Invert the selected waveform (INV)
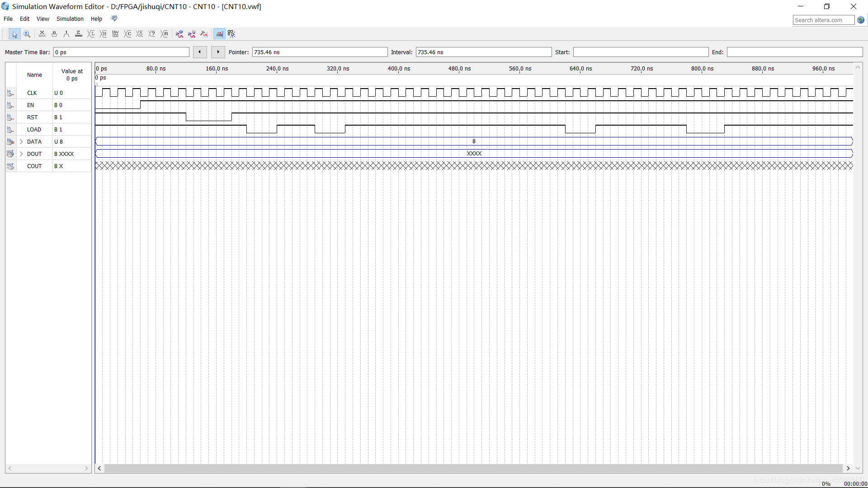Image resolution: width=868 pixels, height=488 pixels. (115, 34)
